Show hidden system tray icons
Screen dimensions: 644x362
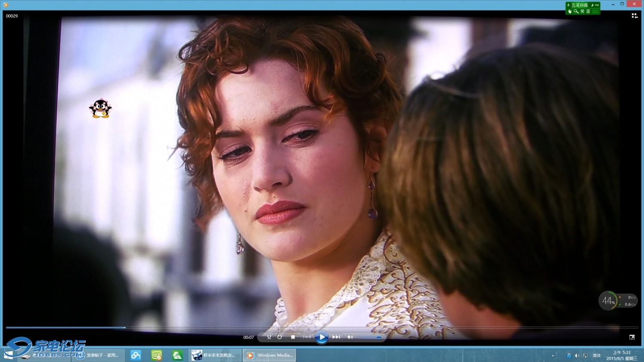pos(553,356)
